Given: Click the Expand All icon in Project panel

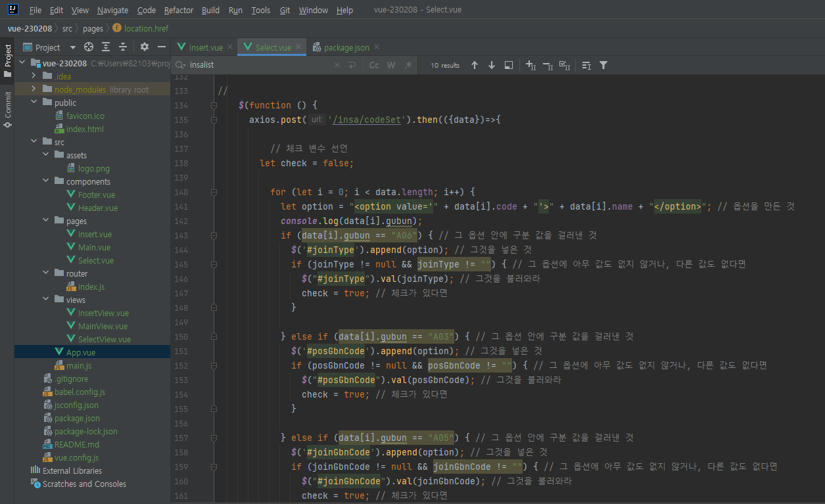Looking at the screenshot, I should 106,47.
